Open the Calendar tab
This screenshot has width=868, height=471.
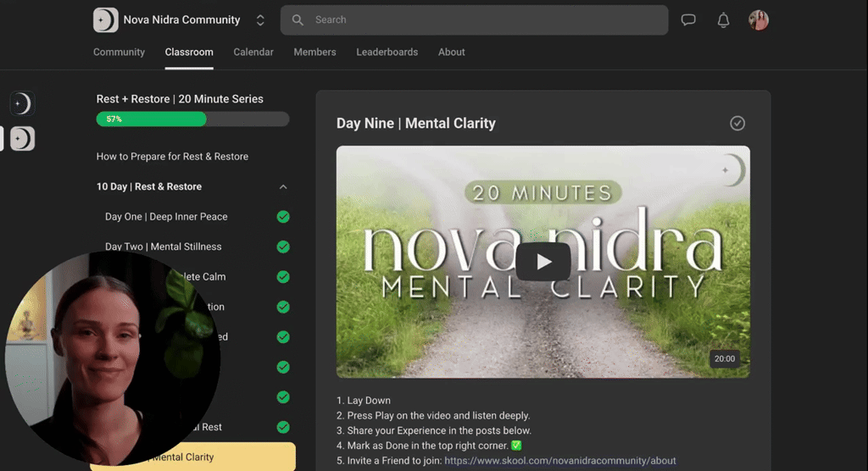(253, 52)
